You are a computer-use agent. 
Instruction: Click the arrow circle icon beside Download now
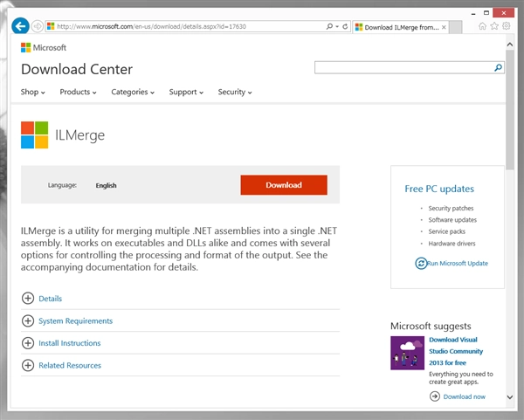pos(434,396)
